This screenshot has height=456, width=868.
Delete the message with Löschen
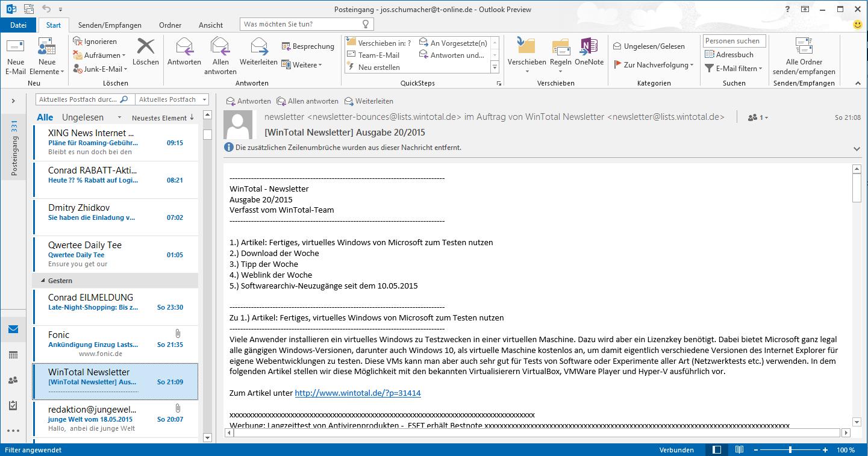(x=146, y=52)
